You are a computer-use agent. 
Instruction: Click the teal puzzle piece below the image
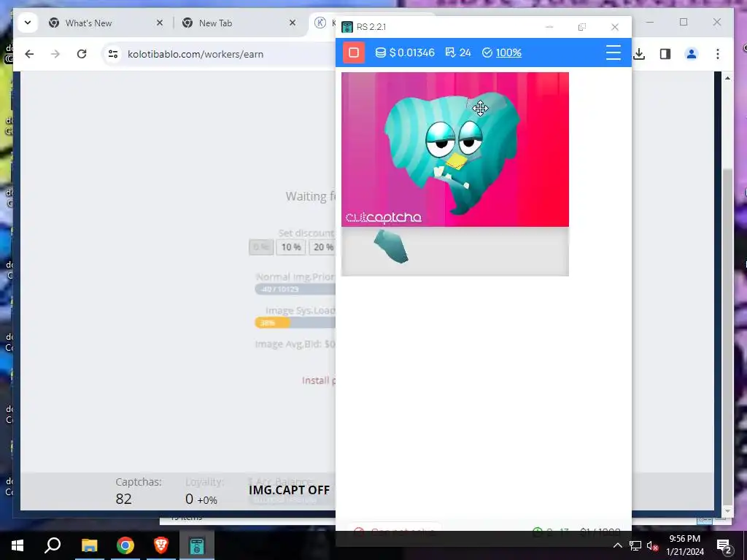click(391, 246)
